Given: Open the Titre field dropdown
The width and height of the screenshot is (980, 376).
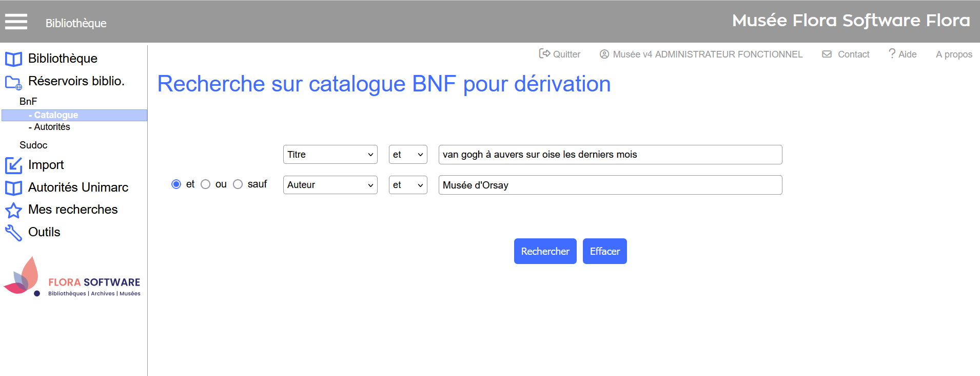Looking at the screenshot, I should tap(330, 155).
